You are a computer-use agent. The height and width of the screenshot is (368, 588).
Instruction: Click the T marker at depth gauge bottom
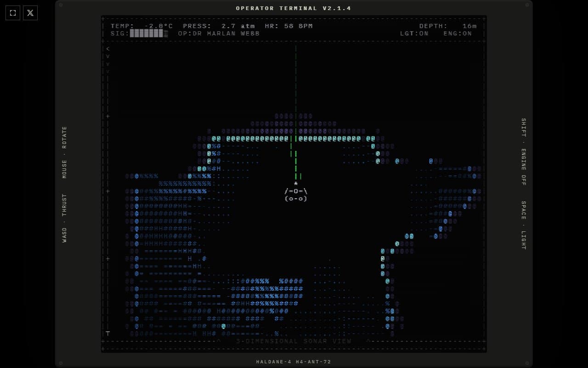[108, 333]
